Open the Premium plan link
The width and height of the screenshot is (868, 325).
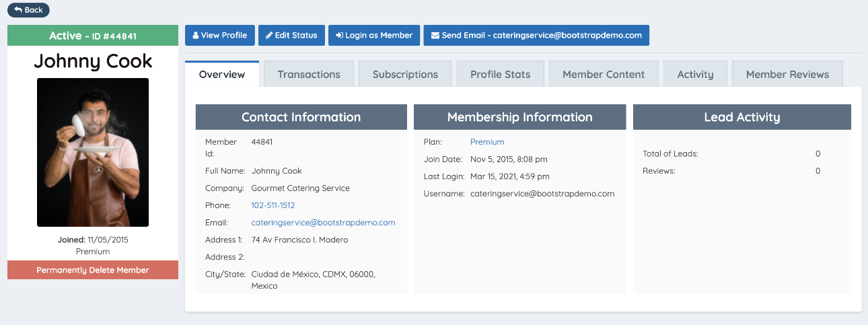[x=487, y=142]
